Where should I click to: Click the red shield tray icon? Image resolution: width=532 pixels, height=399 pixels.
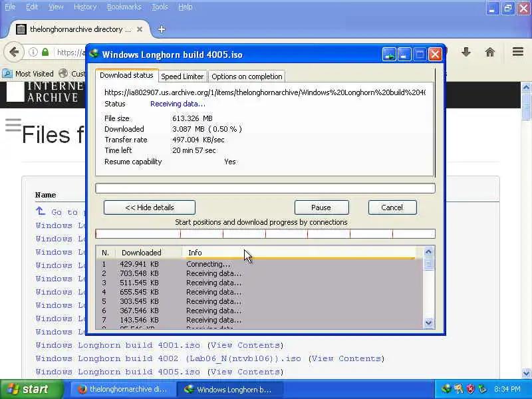pyautogui.click(x=470, y=389)
